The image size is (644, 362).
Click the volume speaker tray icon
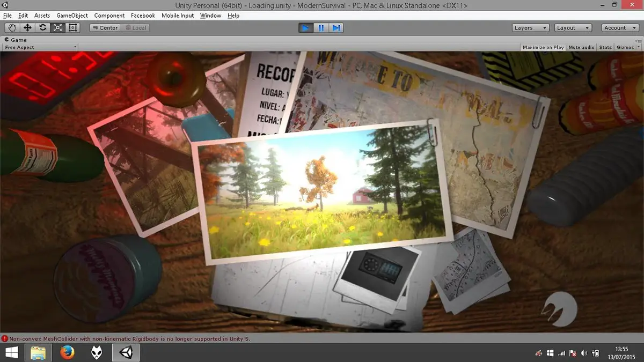point(584,353)
